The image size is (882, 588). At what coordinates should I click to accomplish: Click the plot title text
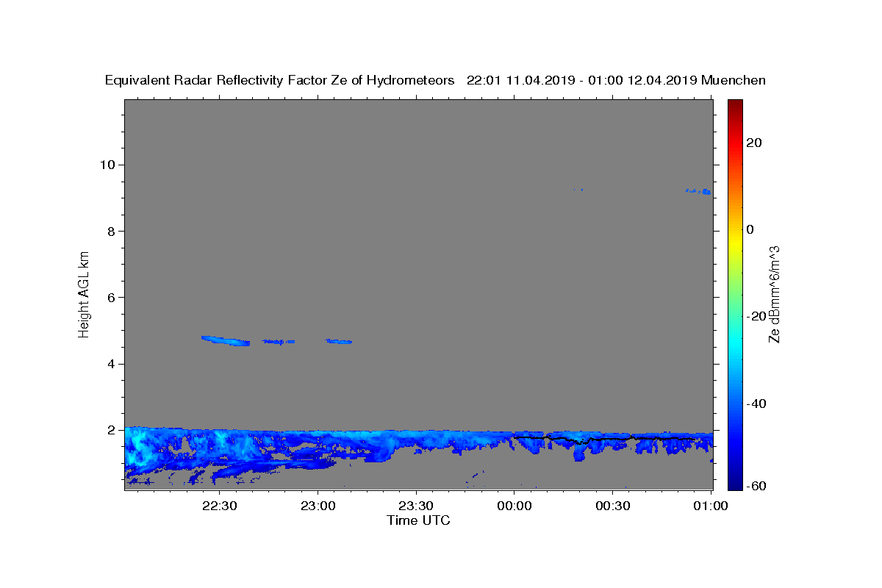[435, 80]
